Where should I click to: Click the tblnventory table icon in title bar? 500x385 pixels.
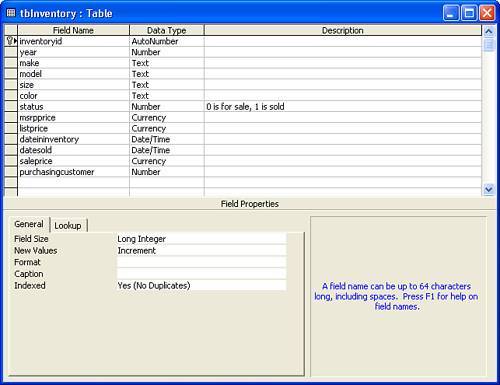(x=11, y=13)
